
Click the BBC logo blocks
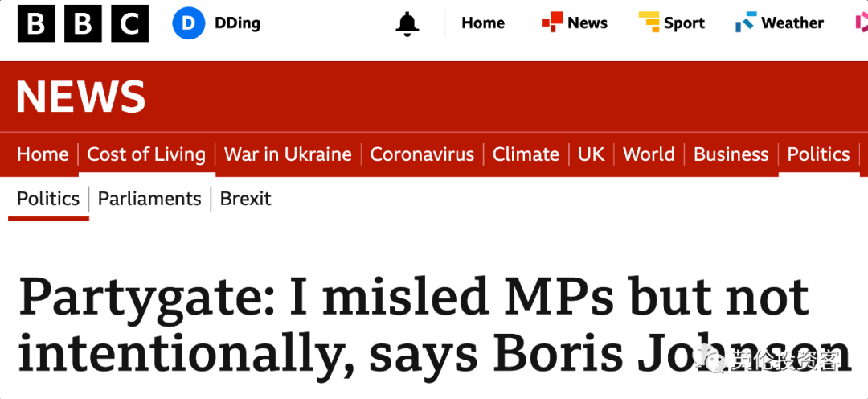83,23
